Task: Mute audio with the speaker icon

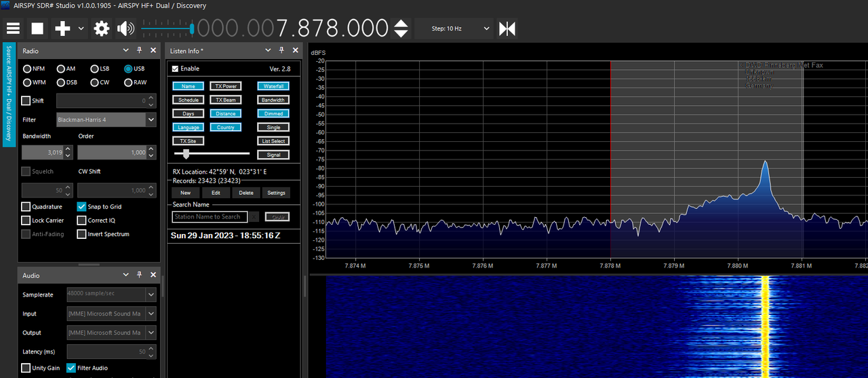Action: pyautogui.click(x=125, y=29)
